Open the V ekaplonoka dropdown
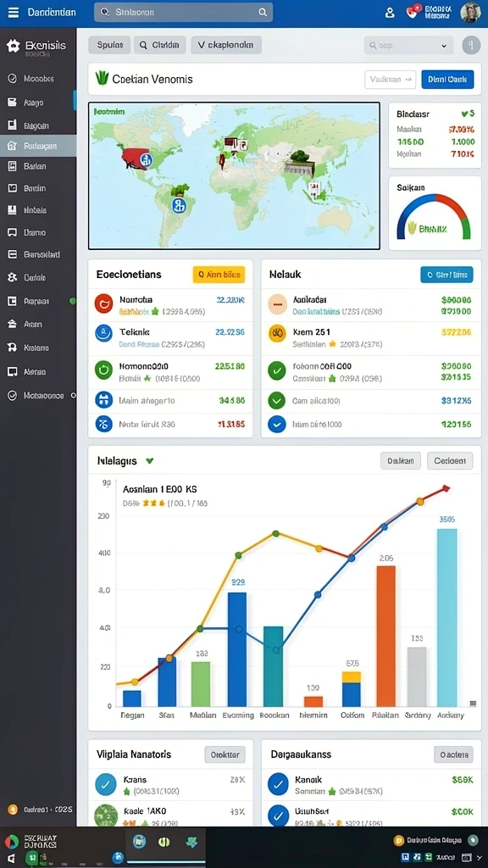488x868 pixels. 226,46
